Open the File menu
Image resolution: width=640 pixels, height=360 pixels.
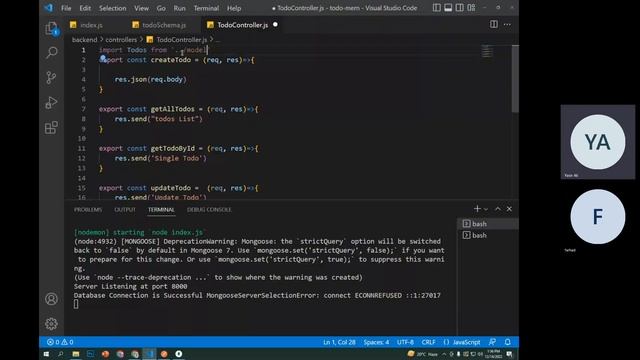(x=66, y=8)
